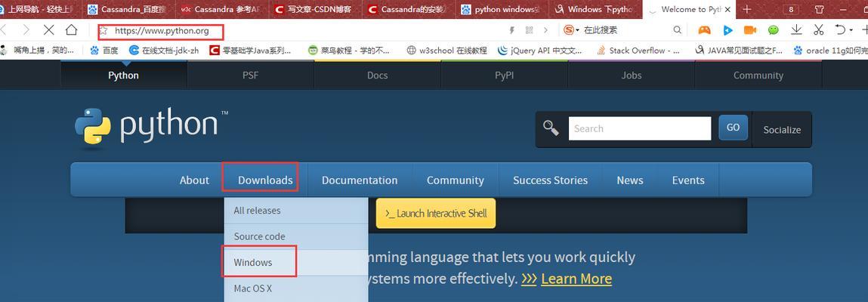Click the lightning speed mode icon
This screenshot has width=868, height=302.
pyautogui.click(x=511, y=30)
